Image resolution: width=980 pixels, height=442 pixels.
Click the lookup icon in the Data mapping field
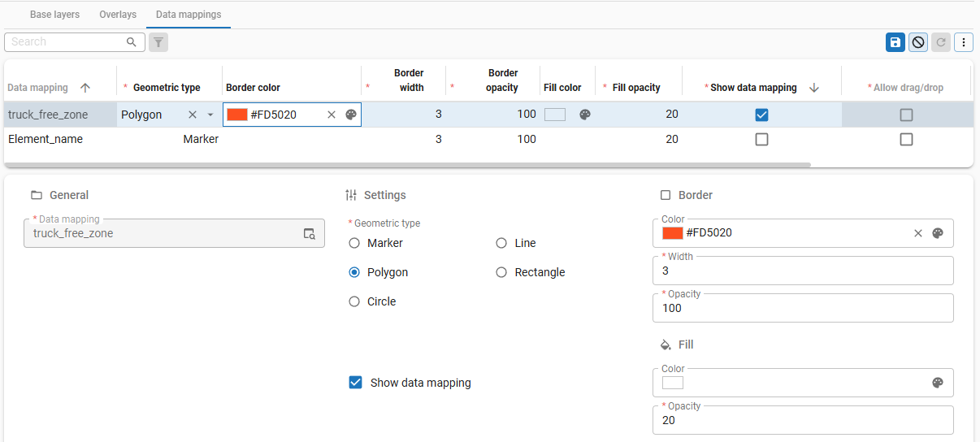pyautogui.click(x=310, y=234)
